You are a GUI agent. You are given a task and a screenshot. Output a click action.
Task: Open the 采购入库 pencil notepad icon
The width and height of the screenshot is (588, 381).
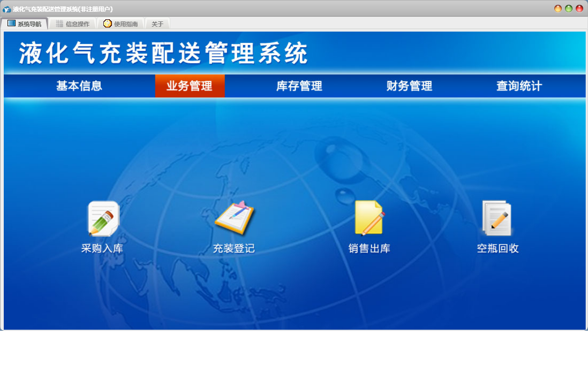click(103, 218)
